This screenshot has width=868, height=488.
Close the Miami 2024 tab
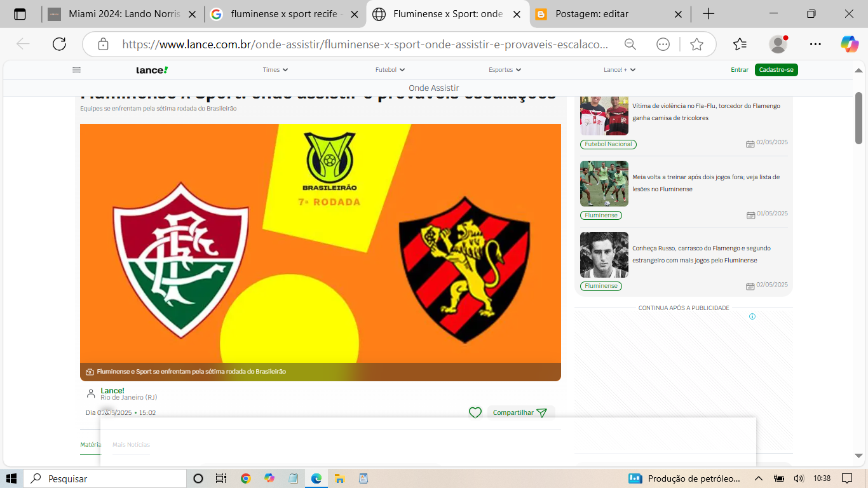[192, 14]
